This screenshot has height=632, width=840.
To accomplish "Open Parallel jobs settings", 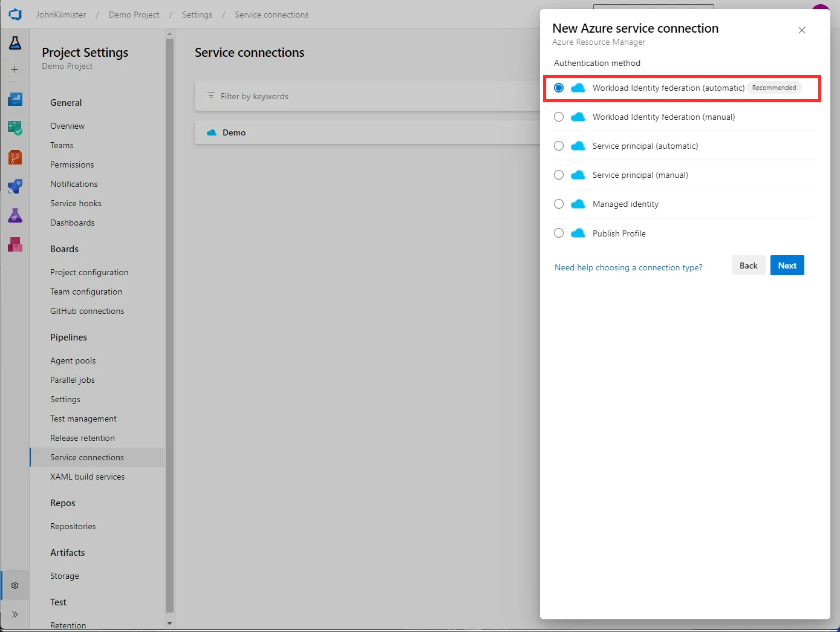I will point(73,380).
